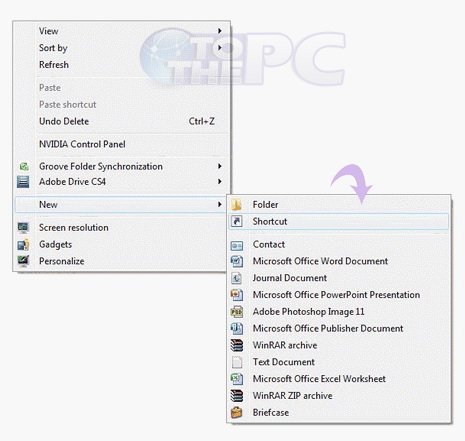Viewport: 465px width, 441px height.
Task: Expand the View submenu arrow
Action: click(x=220, y=31)
